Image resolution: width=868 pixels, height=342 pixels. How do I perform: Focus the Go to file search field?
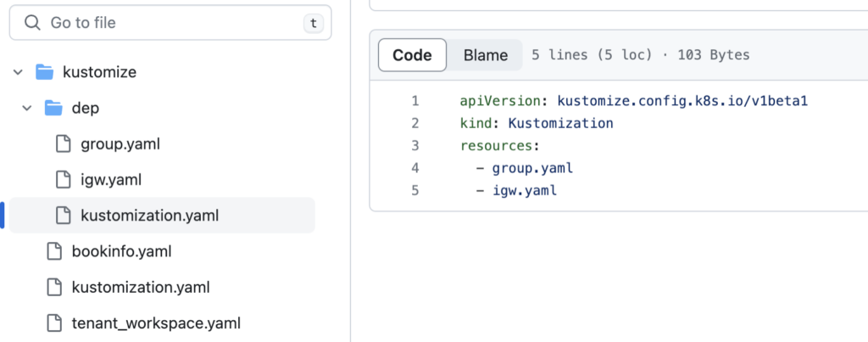coord(170,23)
